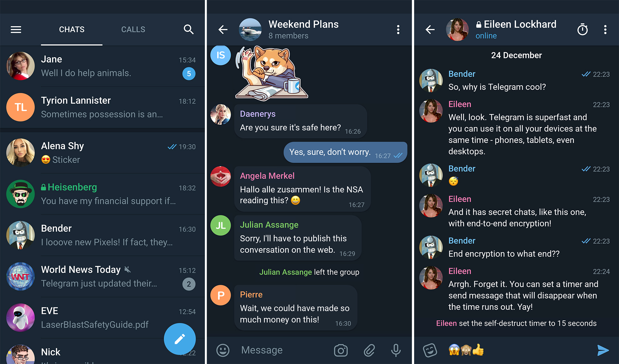Expand the hamburger menu in Chats
This screenshot has height=364, width=619.
16,17
